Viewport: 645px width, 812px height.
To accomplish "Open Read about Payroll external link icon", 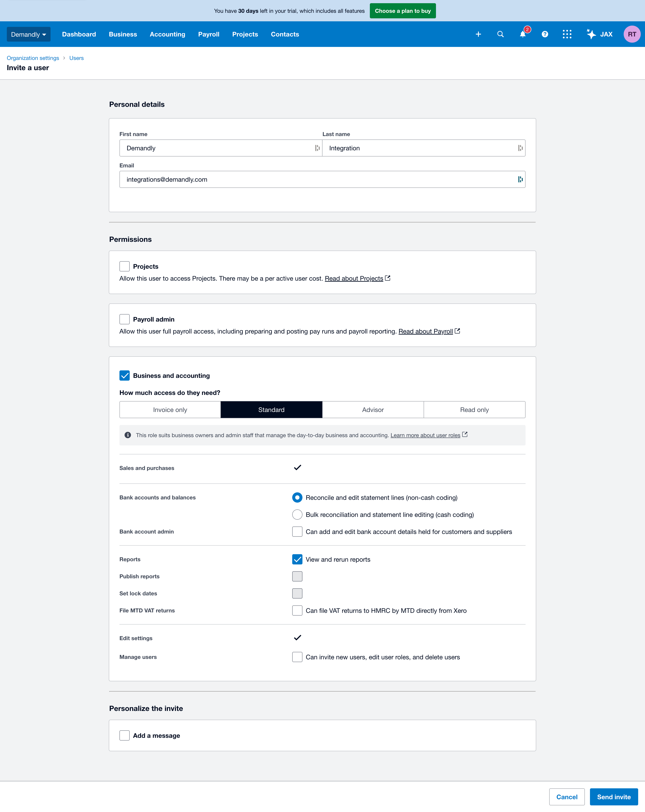I will tap(457, 331).
